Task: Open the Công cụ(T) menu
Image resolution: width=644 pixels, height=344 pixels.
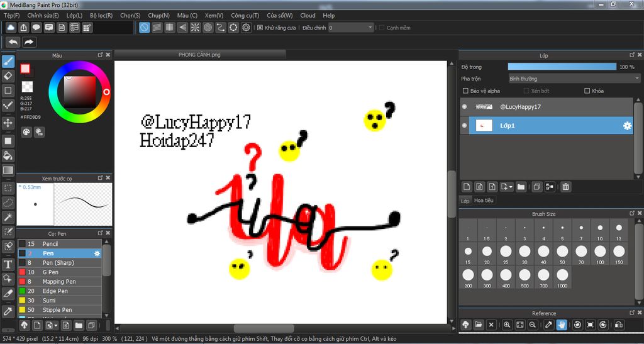Action: click(245, 15)
